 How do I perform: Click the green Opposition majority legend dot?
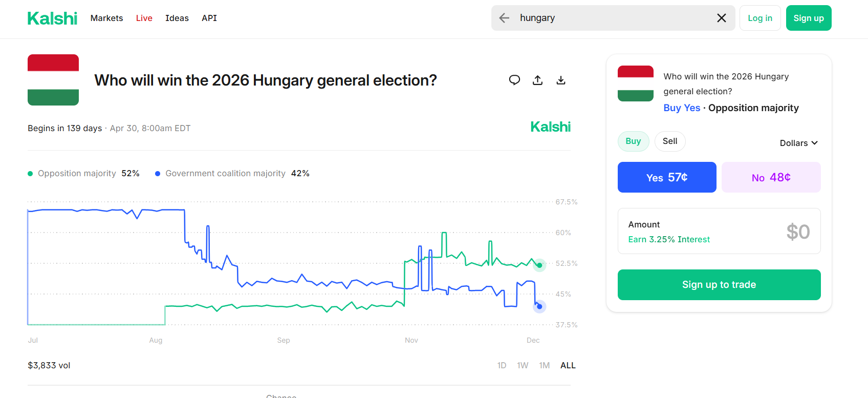[x=30, y=174]
